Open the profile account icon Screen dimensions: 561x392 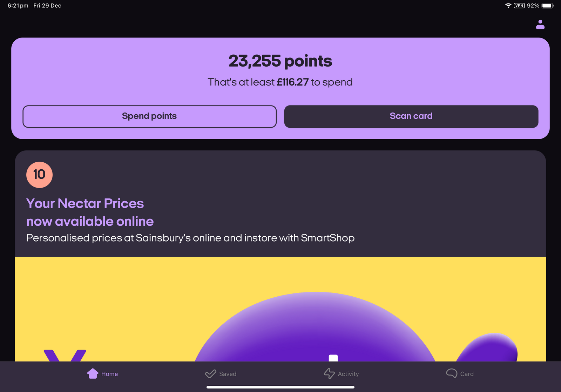coord(540,25)
